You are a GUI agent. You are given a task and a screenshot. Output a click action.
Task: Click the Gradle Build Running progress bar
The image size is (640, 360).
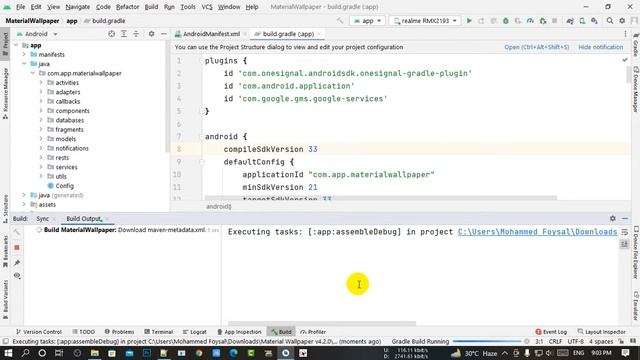pos(487,341)
